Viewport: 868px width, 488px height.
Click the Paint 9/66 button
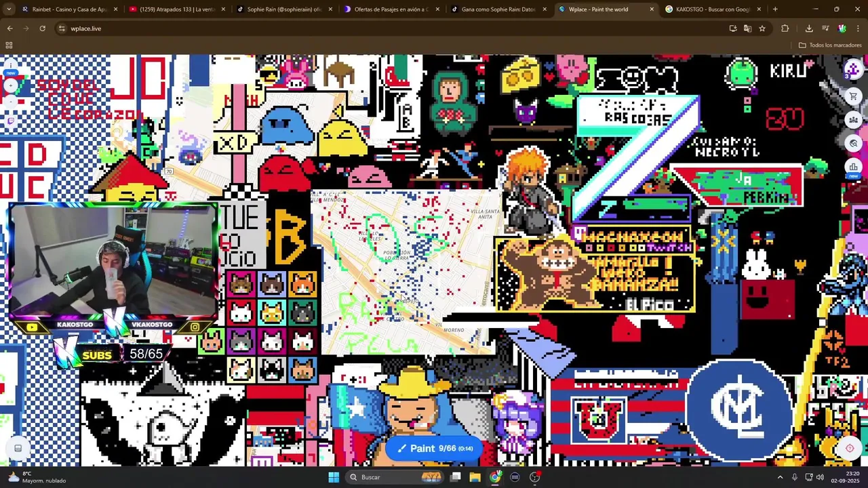coord(434,448)
